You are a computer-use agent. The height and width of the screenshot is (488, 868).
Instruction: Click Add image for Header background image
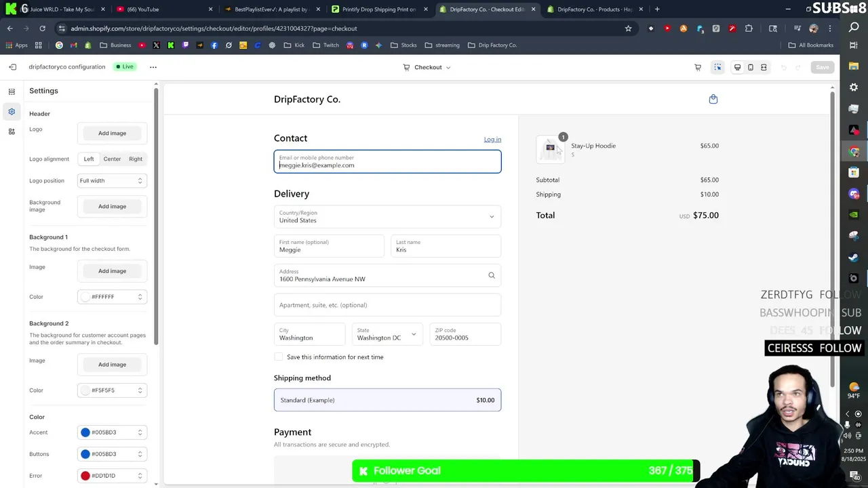[x=112, y=207]
